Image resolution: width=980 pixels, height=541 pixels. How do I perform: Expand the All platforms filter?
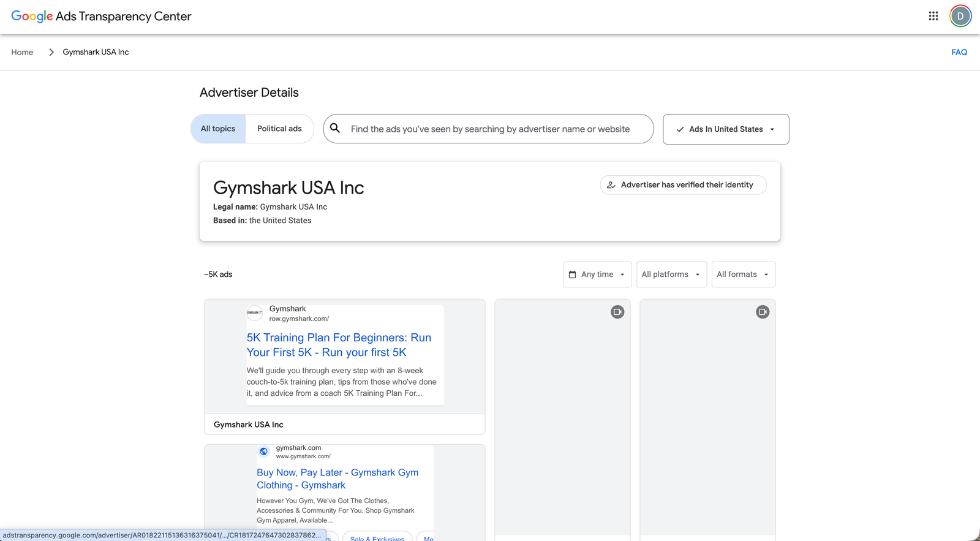(671, 274)
